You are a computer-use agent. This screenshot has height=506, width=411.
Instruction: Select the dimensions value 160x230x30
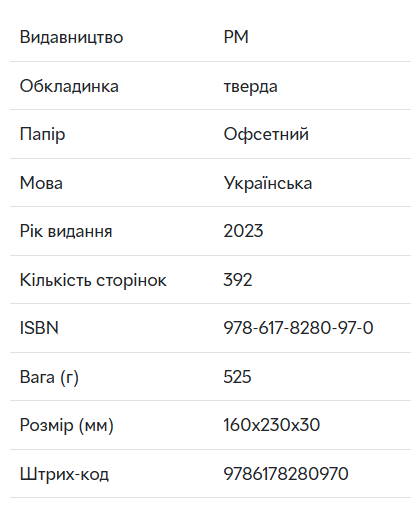272,425
